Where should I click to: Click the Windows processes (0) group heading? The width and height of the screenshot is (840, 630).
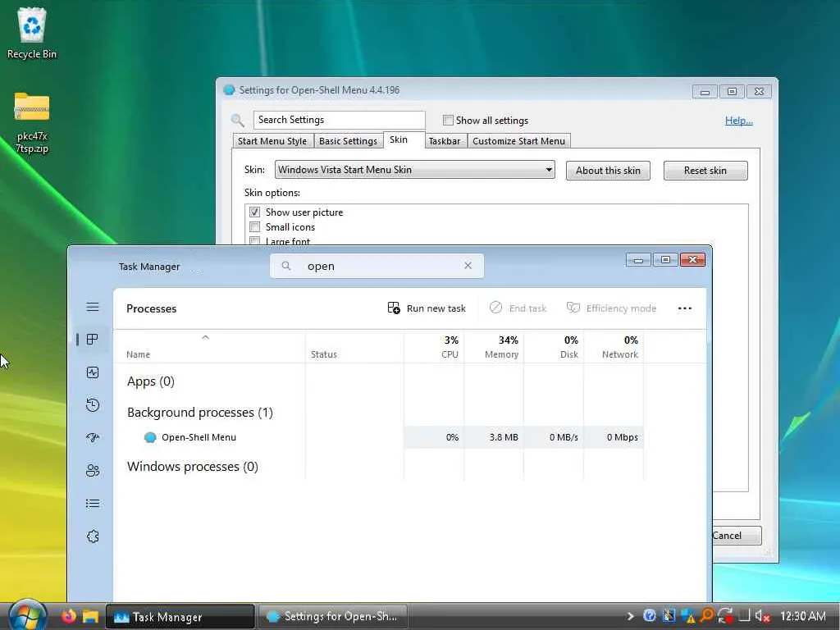(192, 467)
